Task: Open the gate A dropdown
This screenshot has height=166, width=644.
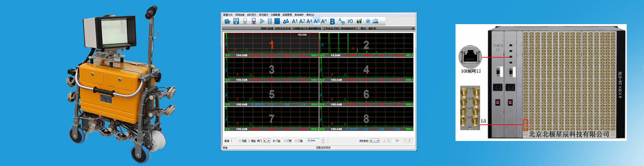Action: coord(267,141)
